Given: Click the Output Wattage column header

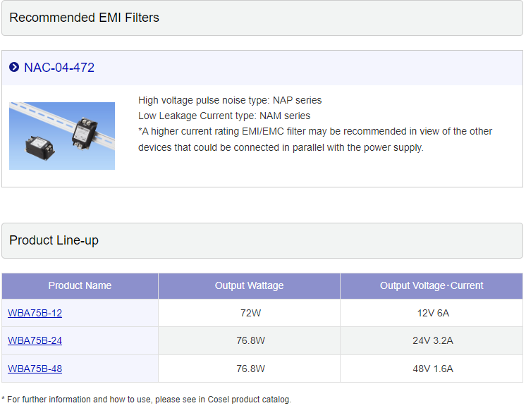Looking at the screenshot, I should [x=249, y=285].
